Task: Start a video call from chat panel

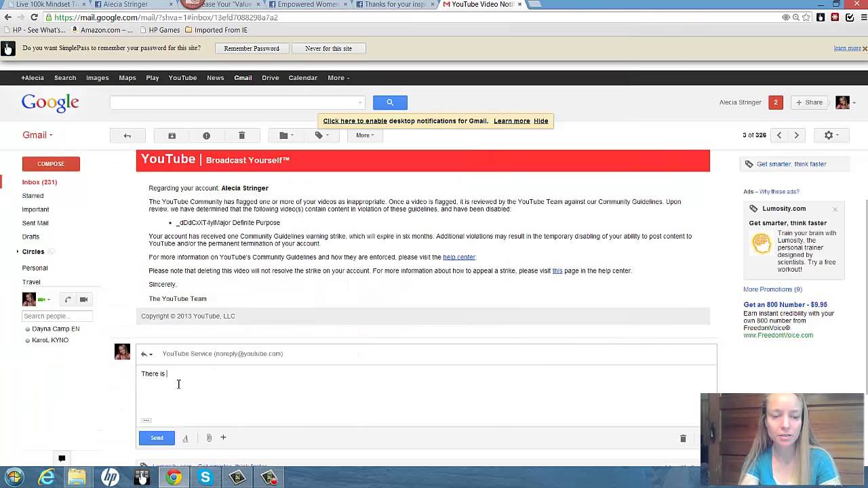Action: click(x=83, y=300)
